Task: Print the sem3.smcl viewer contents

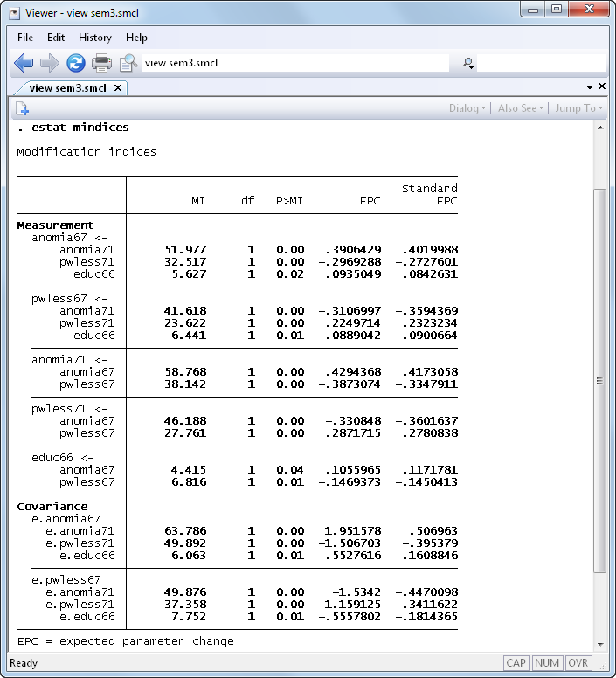Action: click(x=101, y=63)
